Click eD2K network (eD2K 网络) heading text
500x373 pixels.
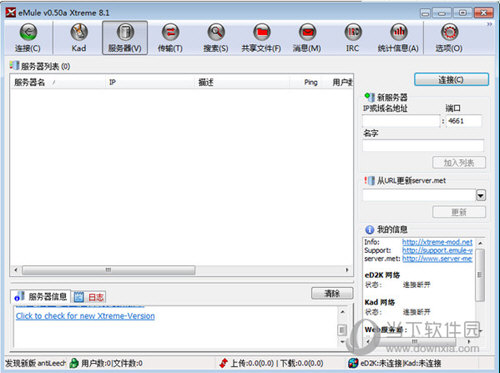pyautogui.click(x=382, y=275)
